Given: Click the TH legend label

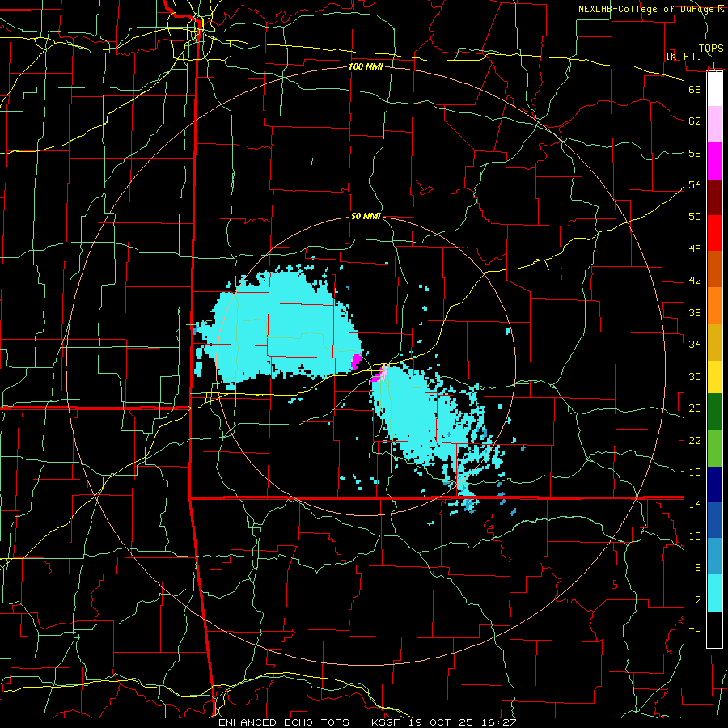Looking at the screenshot, I should pyautogui.click(x=695, y=632).
